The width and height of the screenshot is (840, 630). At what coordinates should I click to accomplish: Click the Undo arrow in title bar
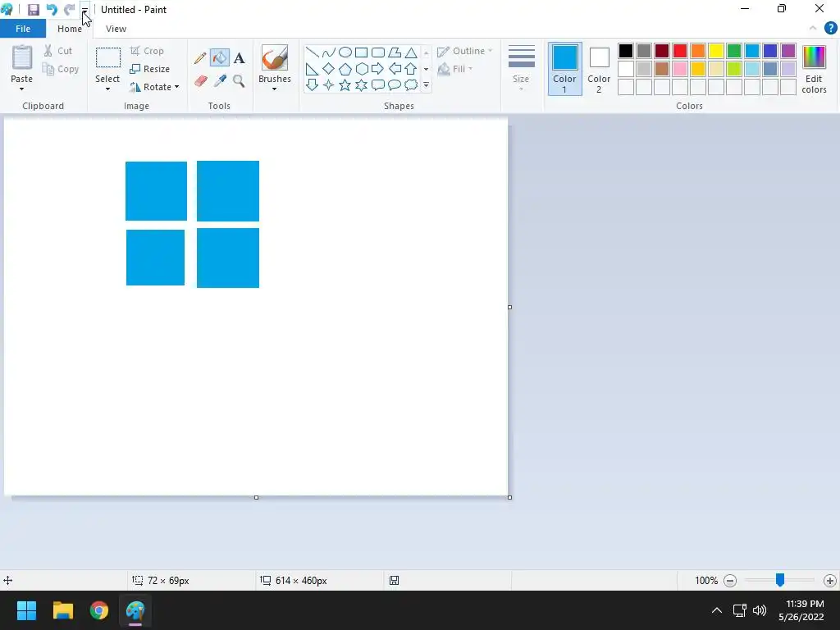pyautogui.click(x=52, y=10)
